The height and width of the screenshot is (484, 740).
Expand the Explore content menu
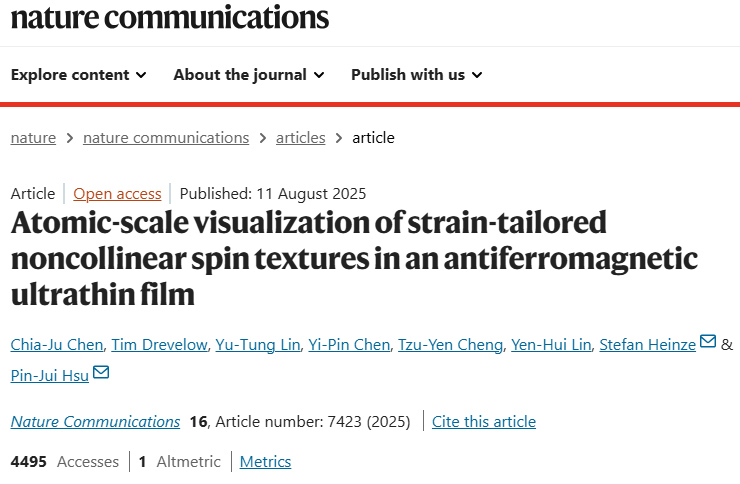79,75
